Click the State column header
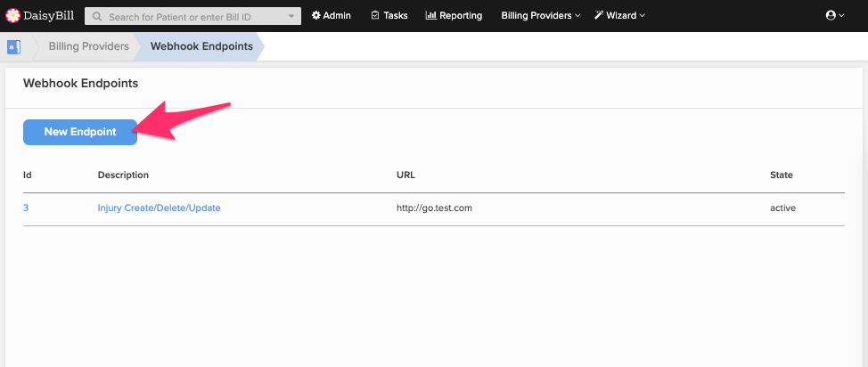 781,175
